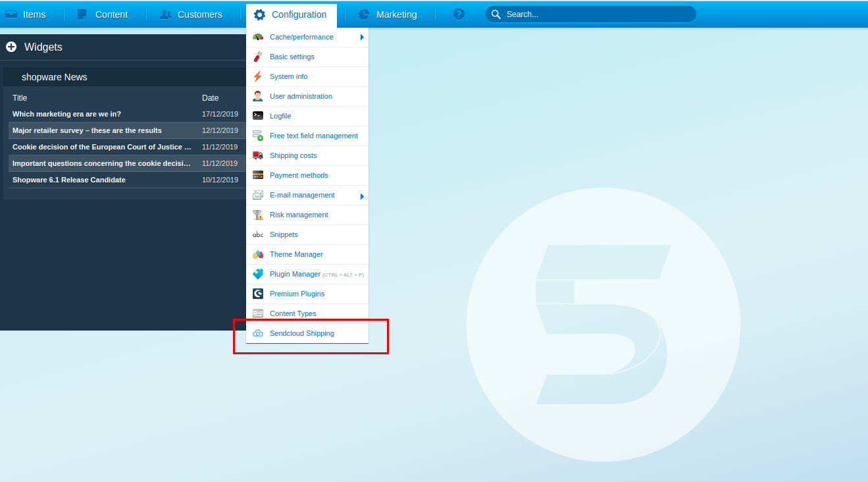
Task: Click the Widgets plus icon
Action: click(x=11, y=47)
